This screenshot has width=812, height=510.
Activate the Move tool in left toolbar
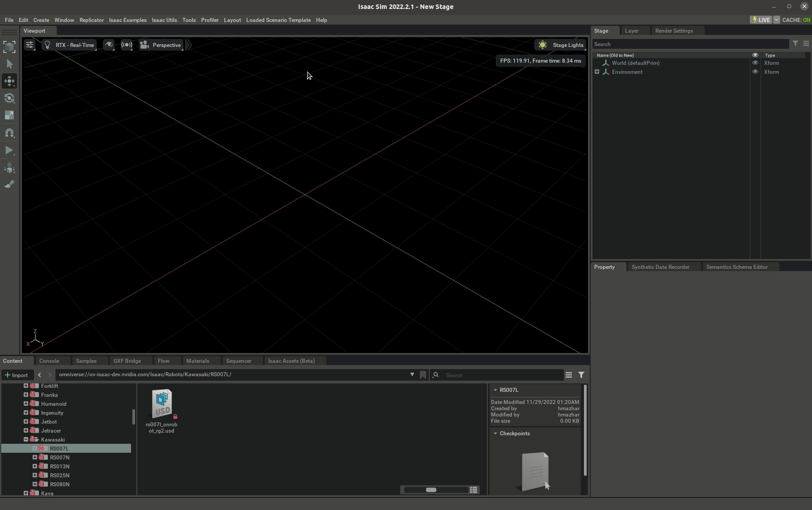coord(9,81)
